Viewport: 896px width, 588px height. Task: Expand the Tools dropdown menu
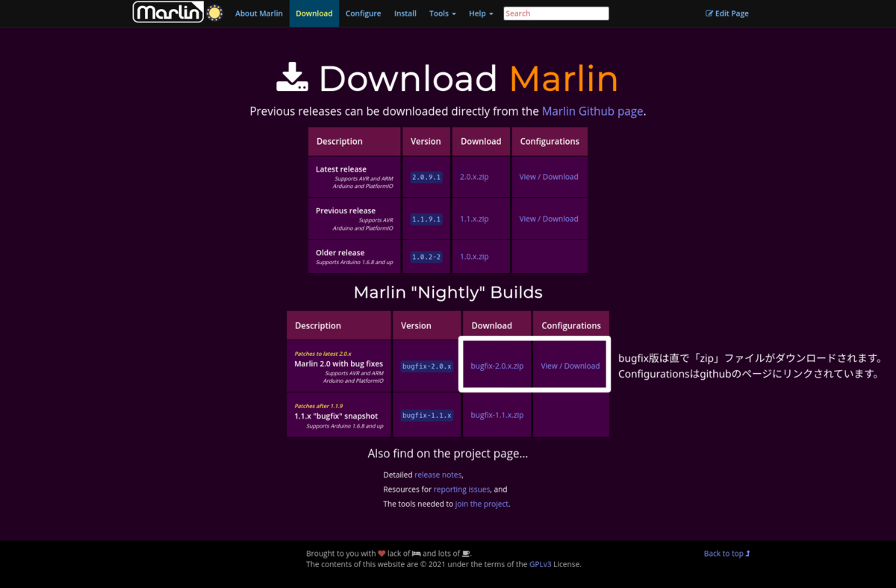pos(443,13)
